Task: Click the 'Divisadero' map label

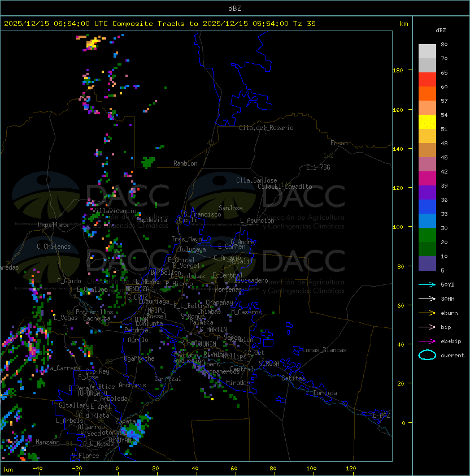Action: [x=251, y=280]
